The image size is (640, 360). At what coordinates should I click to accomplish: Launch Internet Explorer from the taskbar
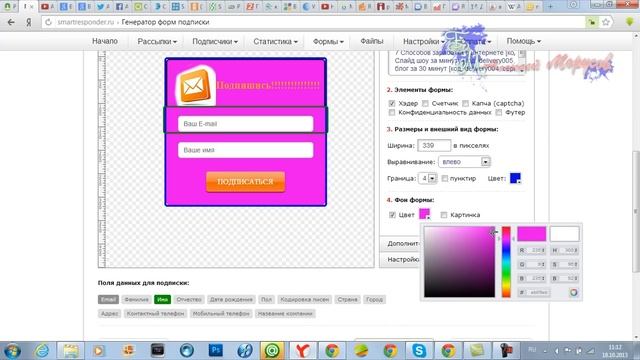[x=42, y=351]
